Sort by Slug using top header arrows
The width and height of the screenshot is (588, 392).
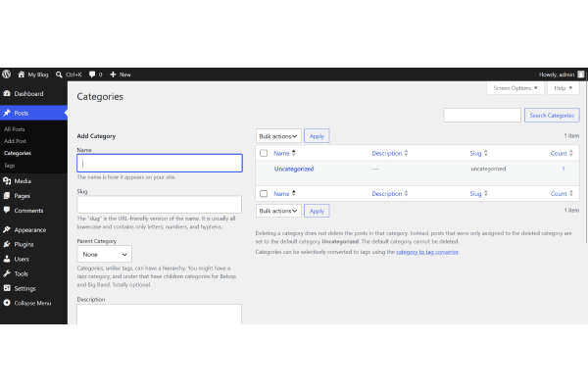[x=486, y=153]
